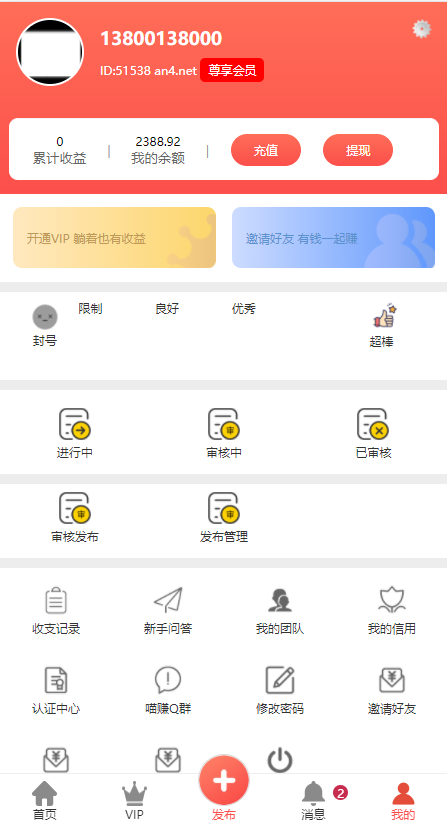The width and height of the screenshot is (447, 824).
Task: Switch to the 消息 messages tab
Action: [313, 800]
